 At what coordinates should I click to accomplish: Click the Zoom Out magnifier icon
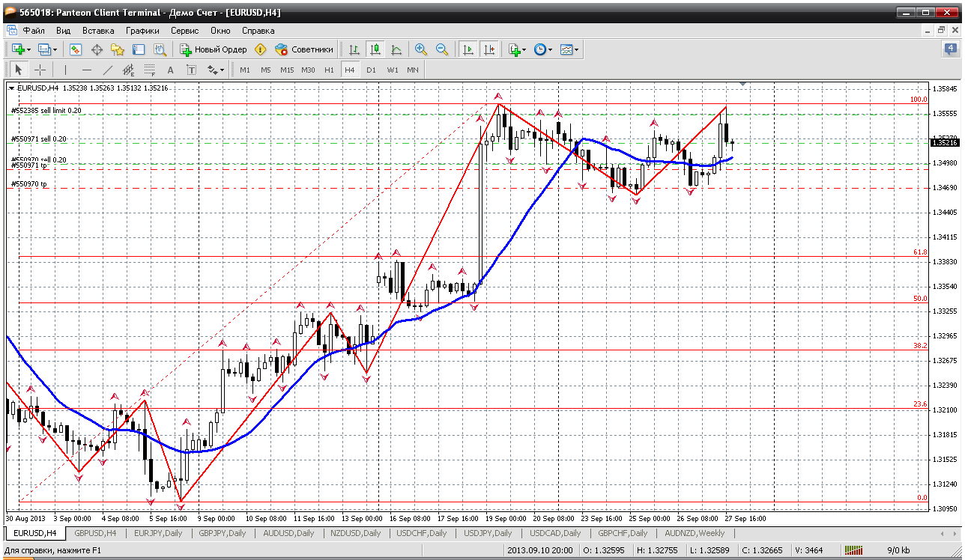pos(442,49)
